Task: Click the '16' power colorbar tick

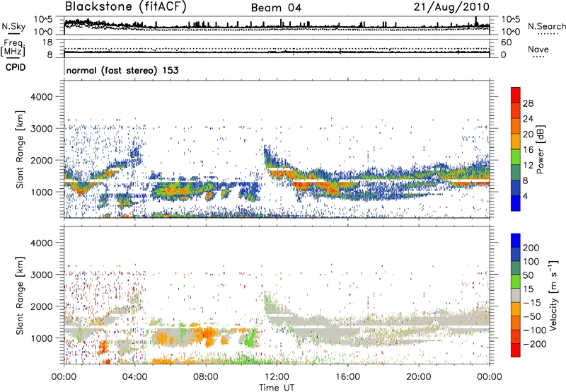Action: pos(528,150)
